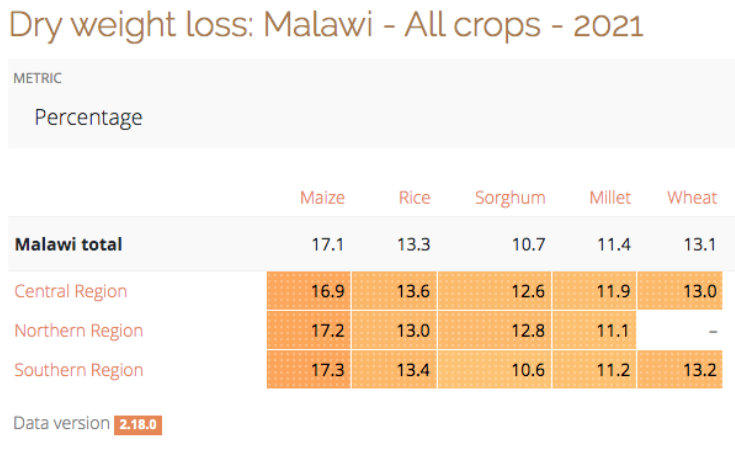The height and width of the screenshot is (459, 735).
Task: Select Central Region rice value 13.6
Action: click(413, 291)
